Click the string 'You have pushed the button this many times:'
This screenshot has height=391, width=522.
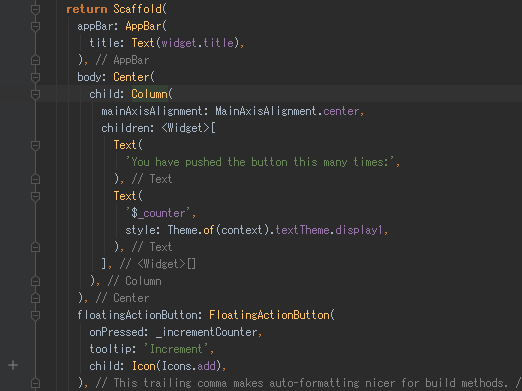[x=260, y=162]
